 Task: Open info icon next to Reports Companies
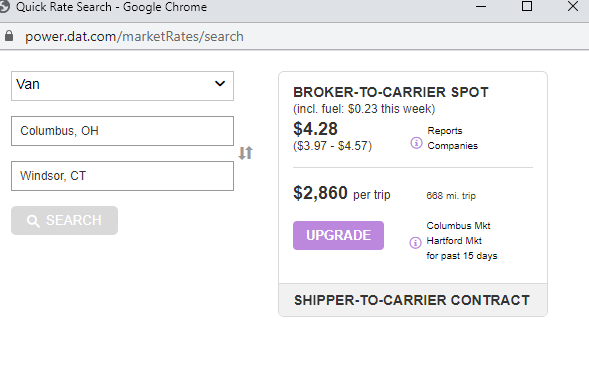pos(416,143)
